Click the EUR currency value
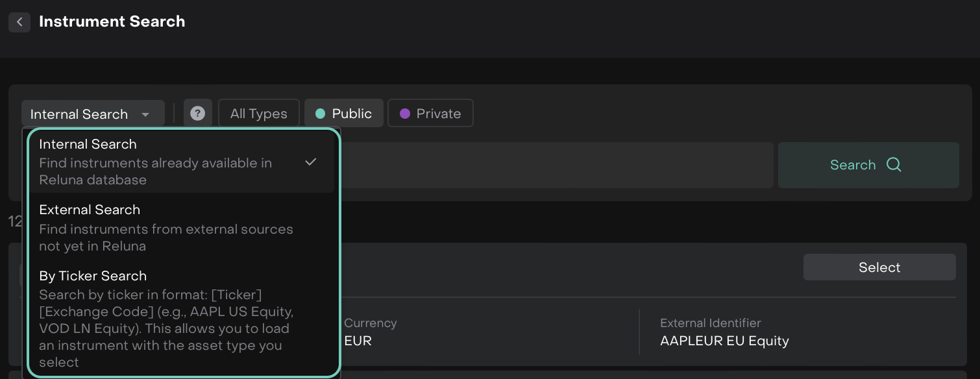The height and width of the screenshot is (379, 980). (x=358, y=341)
